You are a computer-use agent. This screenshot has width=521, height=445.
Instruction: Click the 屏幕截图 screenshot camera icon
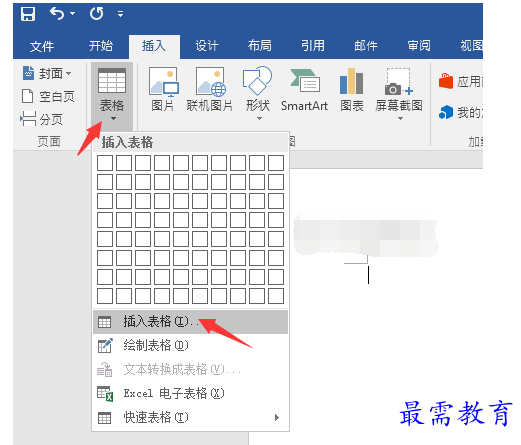399,82
